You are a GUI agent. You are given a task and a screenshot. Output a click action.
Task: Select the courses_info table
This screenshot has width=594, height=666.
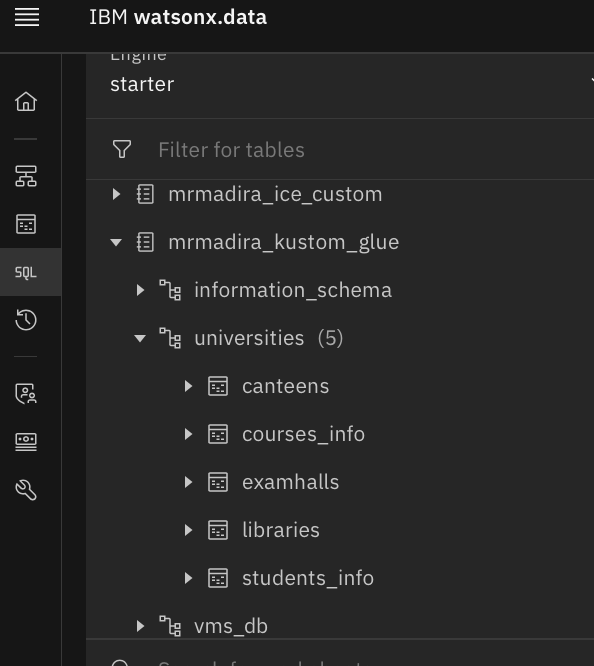pyautogui.click(x=303, y=435)
